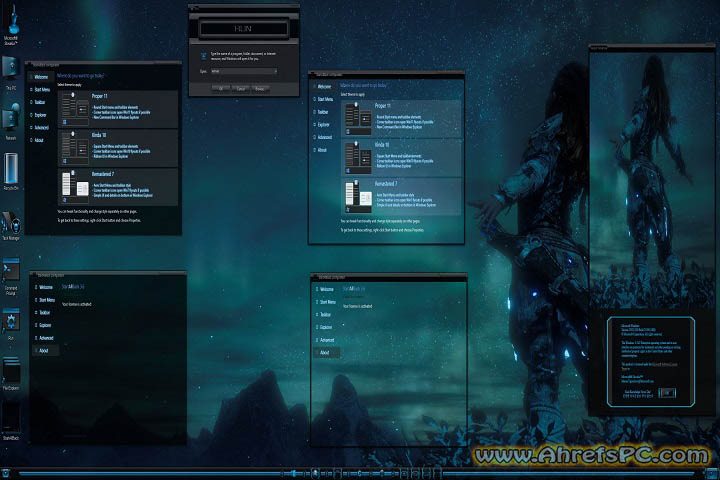This screenshot has width=720, height=480.
Task: Open Start Menu tab in dark About window
Action: click(x=46, y=300)
